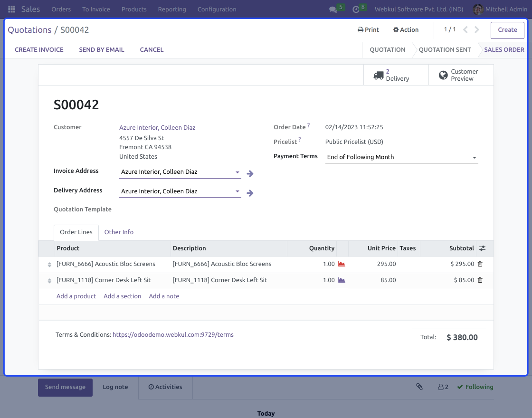Click red forecast chart icon for Acoustic Bloc Screens
The image size is (532, 418).
point(342,264)
